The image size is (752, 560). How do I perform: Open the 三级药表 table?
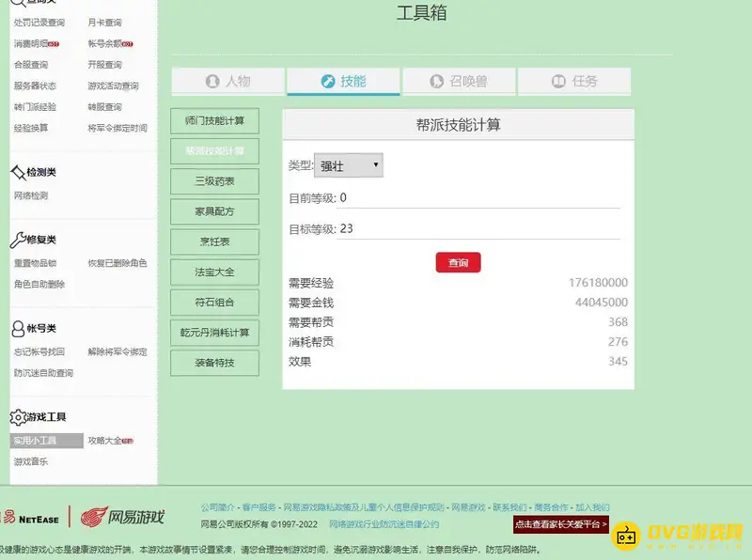[214, 181]
